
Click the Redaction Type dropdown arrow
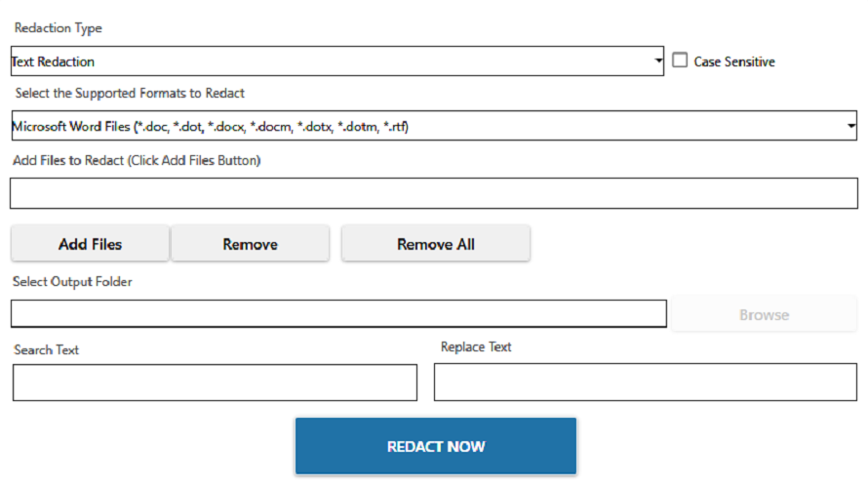[x=659, y=61]
